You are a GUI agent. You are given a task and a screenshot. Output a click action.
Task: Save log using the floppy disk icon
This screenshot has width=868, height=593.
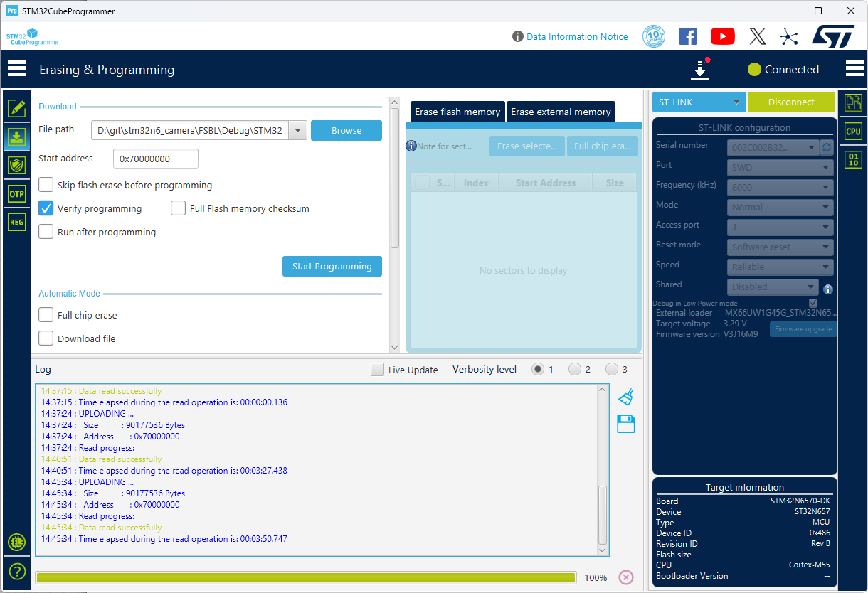tap(625, 424)
